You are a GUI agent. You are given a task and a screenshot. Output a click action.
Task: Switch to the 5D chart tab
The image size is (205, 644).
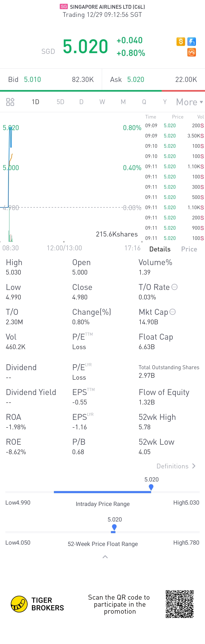60,102
